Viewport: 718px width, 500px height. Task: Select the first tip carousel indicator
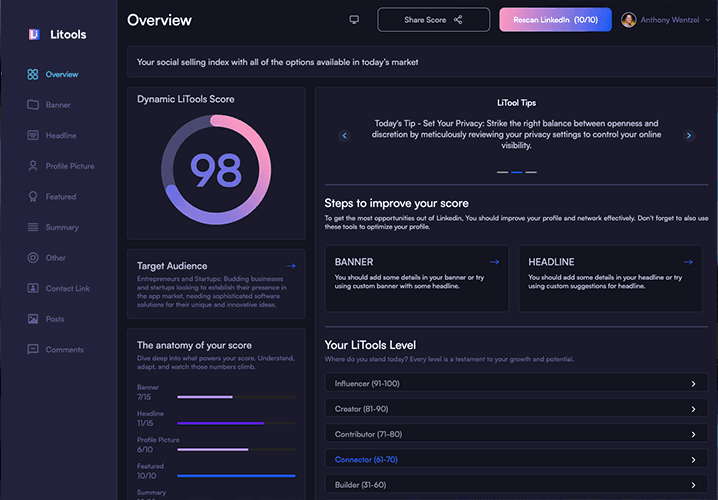click(502, 172)
